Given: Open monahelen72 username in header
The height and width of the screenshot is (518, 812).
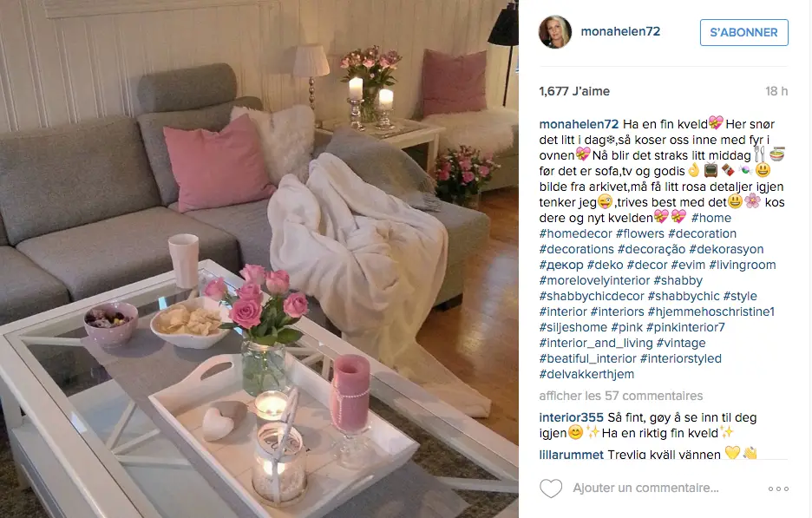Looking at the screenshot, I should (620, 31).
